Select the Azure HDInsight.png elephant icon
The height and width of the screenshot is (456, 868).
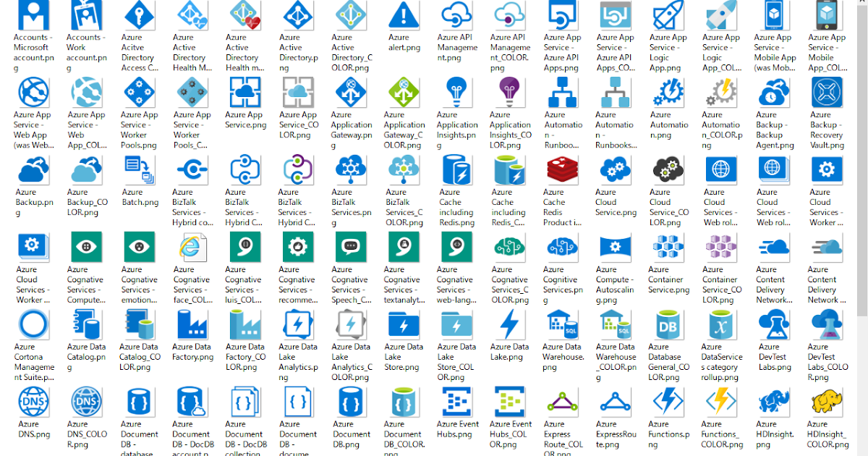tap(773, 402)
